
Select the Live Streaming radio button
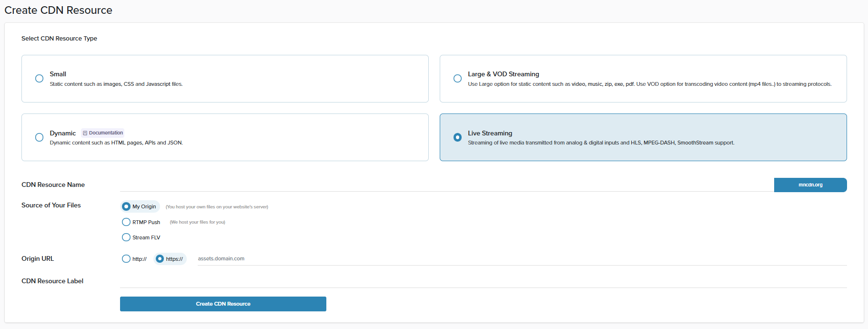[457, 137]
